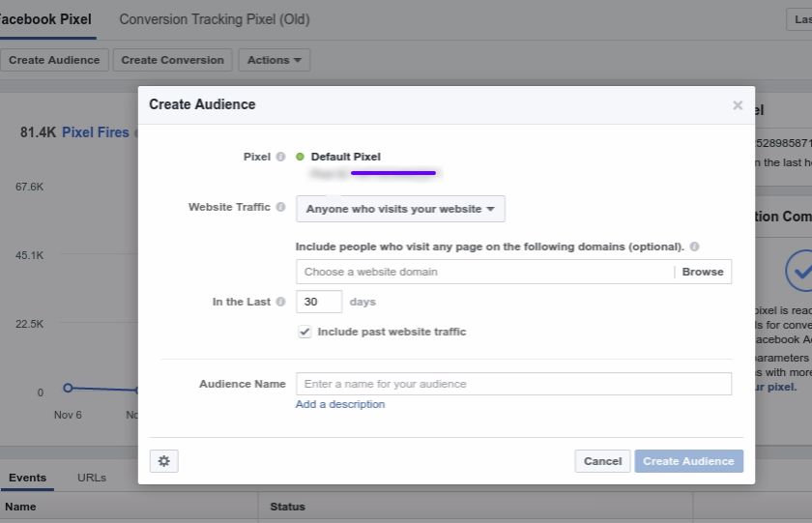This screenshot has height=523, width=812.
Task: Click the blue Create Audience submit button
Action: click(x=688, y=461)
